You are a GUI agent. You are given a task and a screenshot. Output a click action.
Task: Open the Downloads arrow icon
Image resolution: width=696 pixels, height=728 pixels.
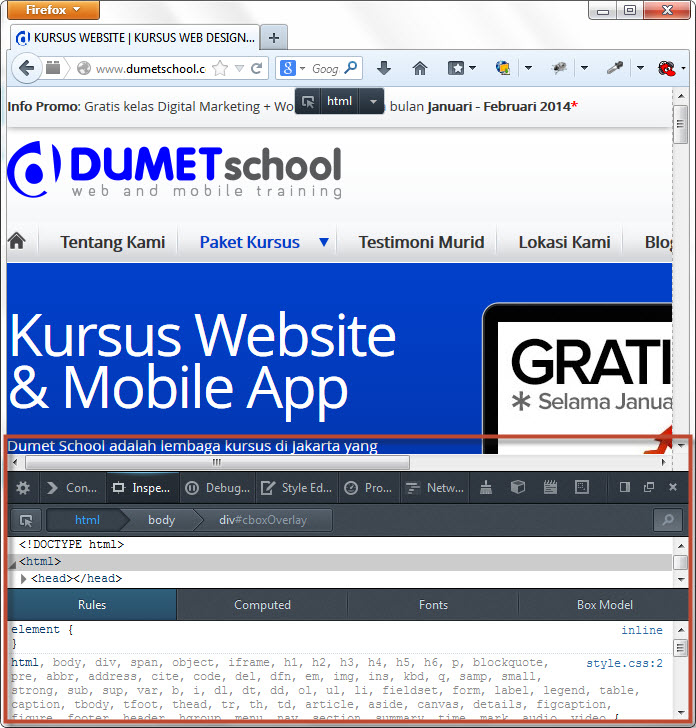(384, 68)
